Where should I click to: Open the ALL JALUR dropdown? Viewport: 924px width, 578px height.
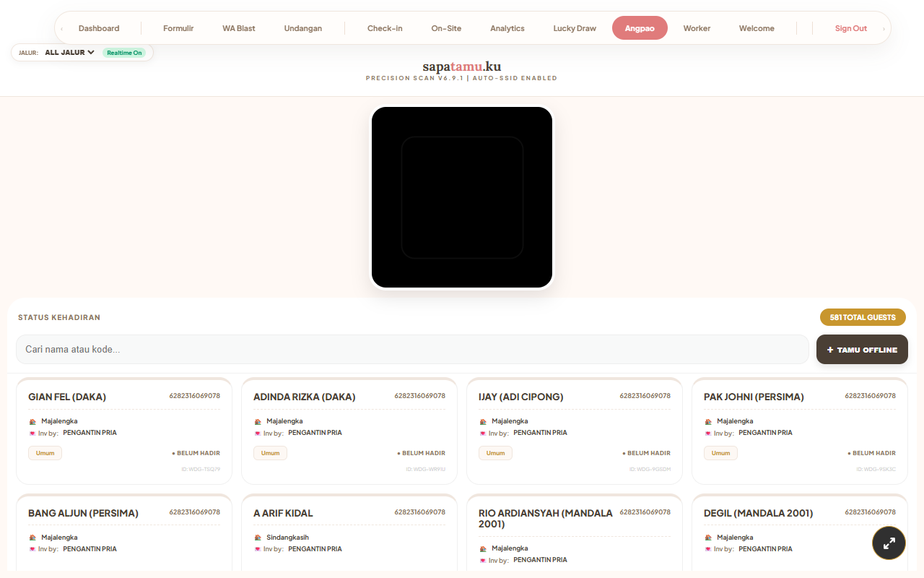coord(70,53)
